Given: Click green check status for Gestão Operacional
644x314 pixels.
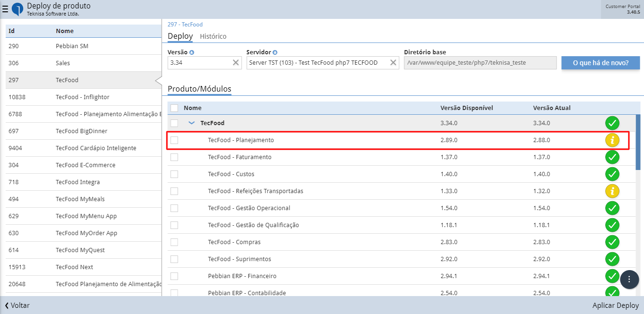Looking at the screenshot, I should point(612,208).
